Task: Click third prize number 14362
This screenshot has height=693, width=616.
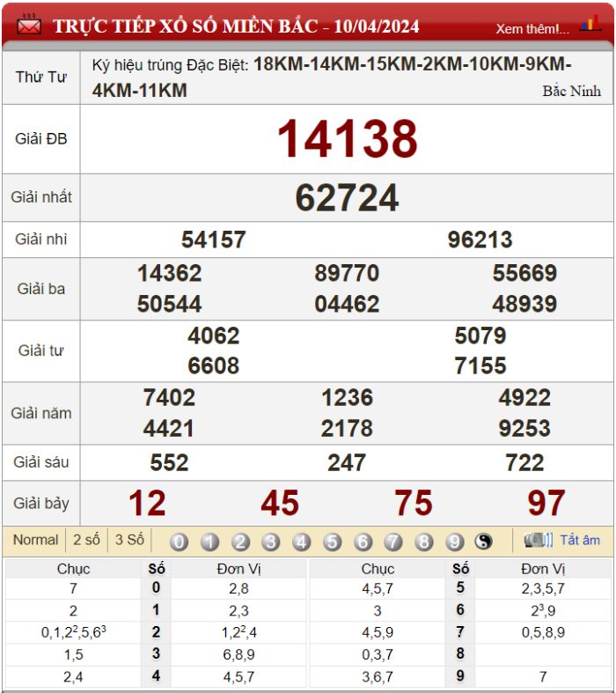Action: 170,273
